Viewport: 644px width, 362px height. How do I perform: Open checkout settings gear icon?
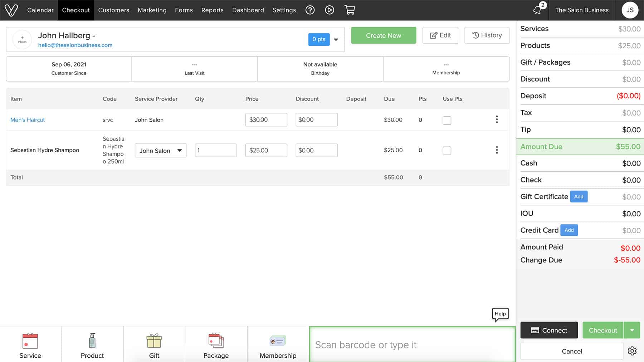tap(632, 351)
